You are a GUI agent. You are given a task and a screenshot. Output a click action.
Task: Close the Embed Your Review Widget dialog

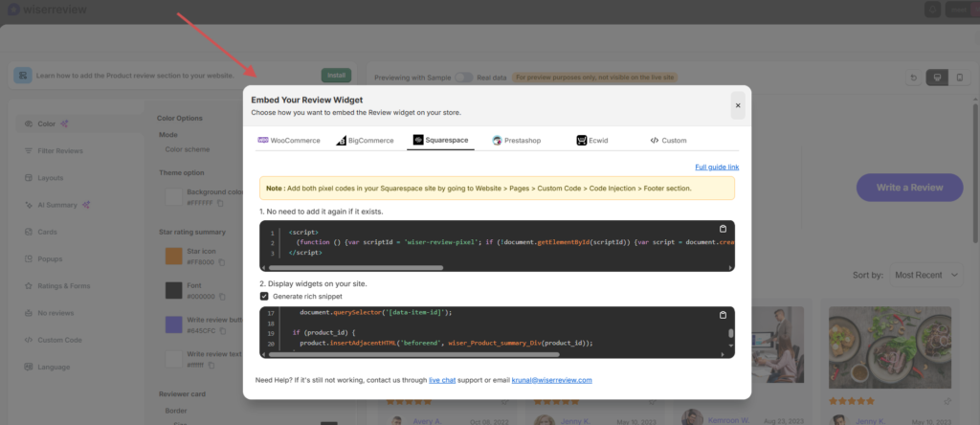(737, 105)
